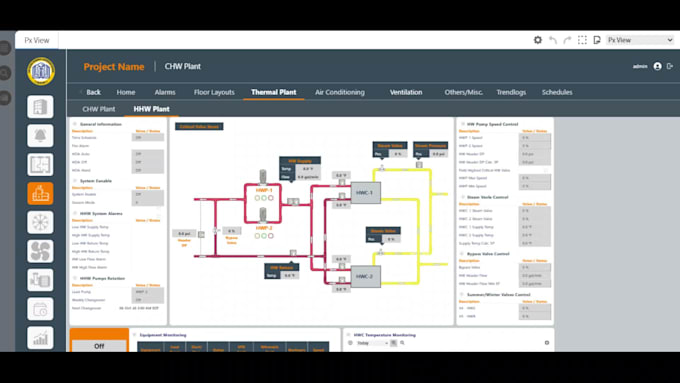Click the header DP sensor symbol
The image size is (680, 383).
coord(201,234)
